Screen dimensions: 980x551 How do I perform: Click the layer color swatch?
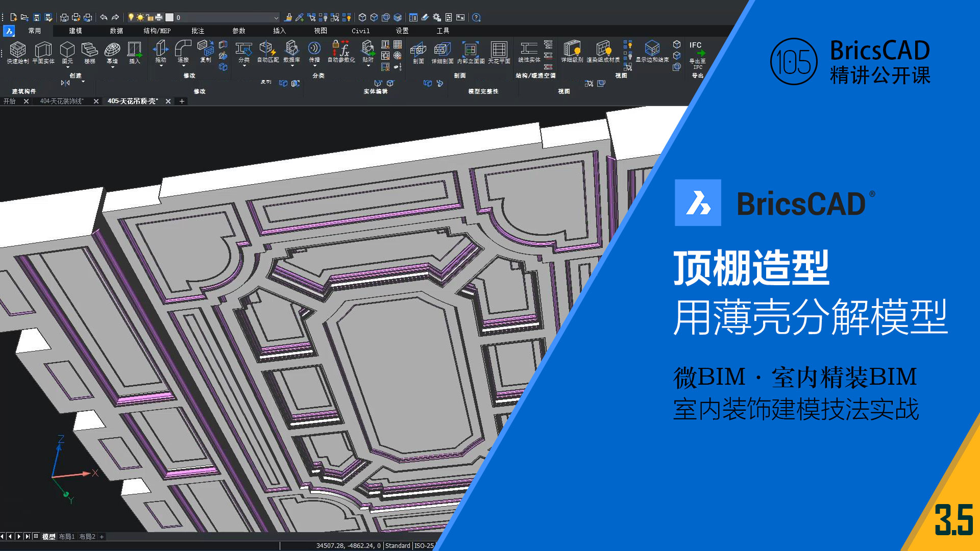coord(169,17)
